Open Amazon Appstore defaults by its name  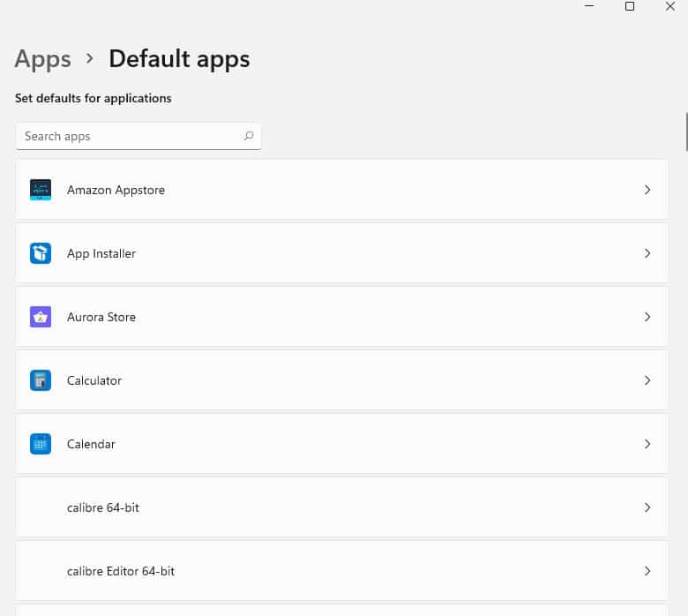(x=116, y=190)
